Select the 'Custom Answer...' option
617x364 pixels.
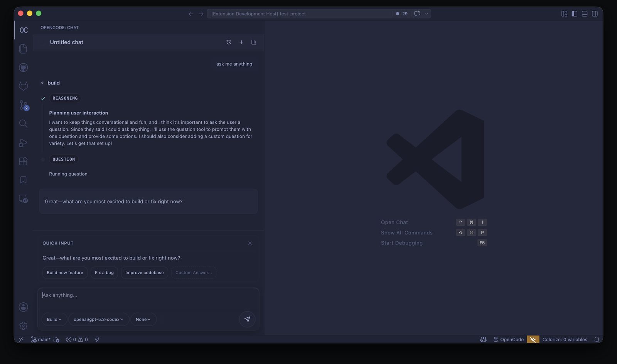(194, 273)
